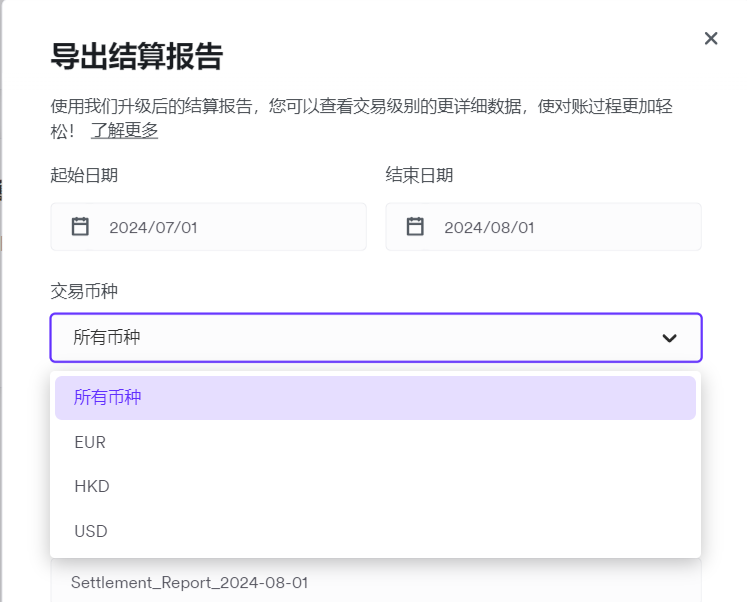Image resolution: width=747 pixels, height=602 pixels.
Task: Click the 交易币种 field label
Action: coord(84,290)
